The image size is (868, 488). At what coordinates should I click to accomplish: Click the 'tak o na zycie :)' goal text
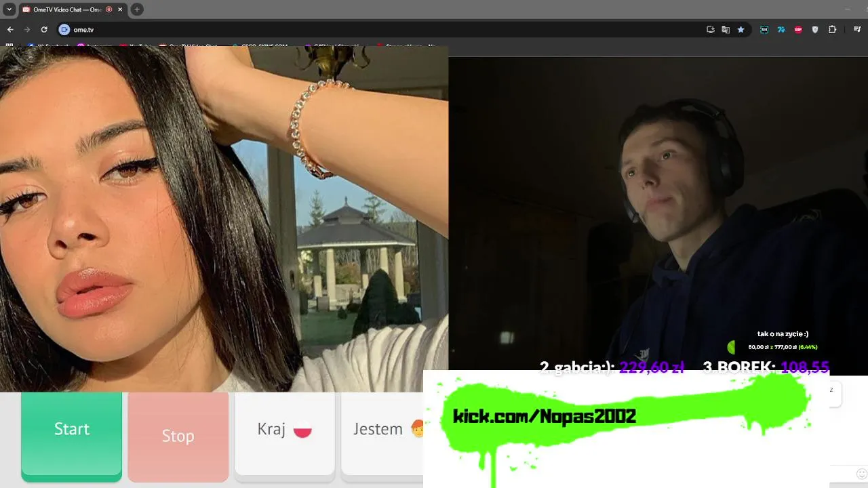(x=783, y=334)
